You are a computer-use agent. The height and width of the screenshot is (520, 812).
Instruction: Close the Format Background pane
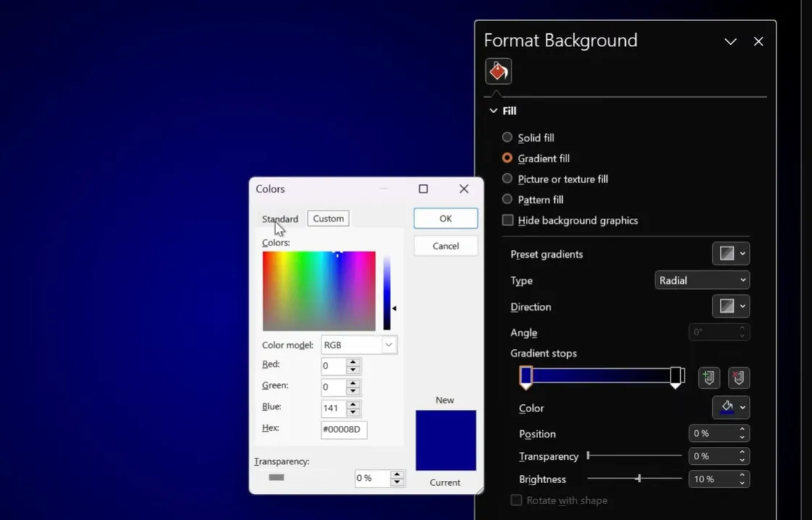[x=758, y=41]
